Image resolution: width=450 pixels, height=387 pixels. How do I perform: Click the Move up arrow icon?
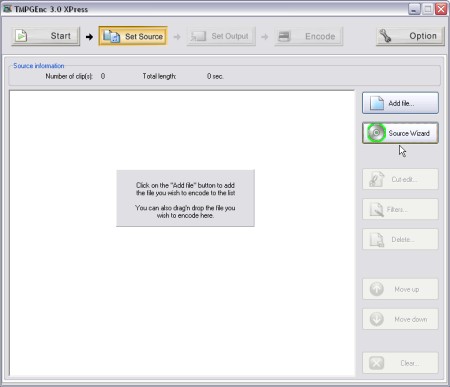pos(377,289)
